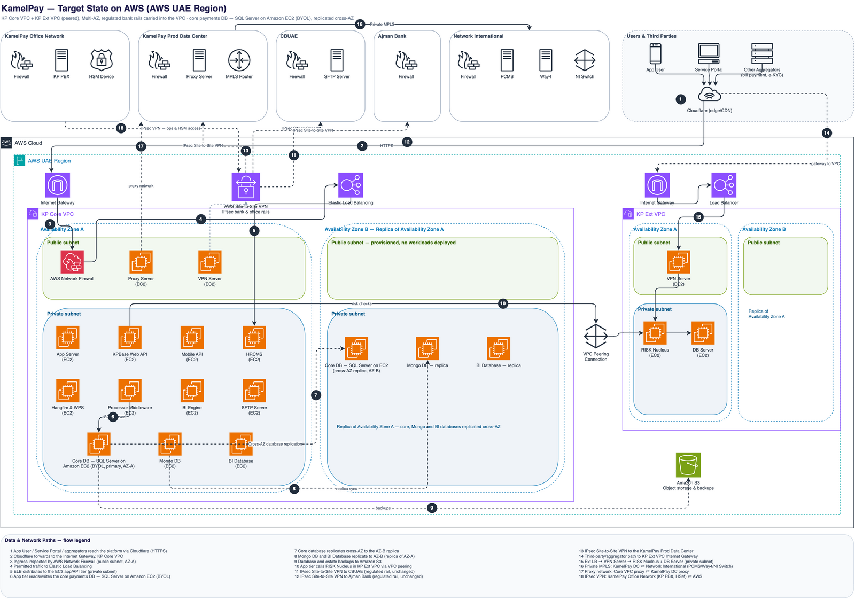This screenshot has height=616, width=855.
Task: Click the KamelPay Office Network firewall icon
Action: pos(21,60)
